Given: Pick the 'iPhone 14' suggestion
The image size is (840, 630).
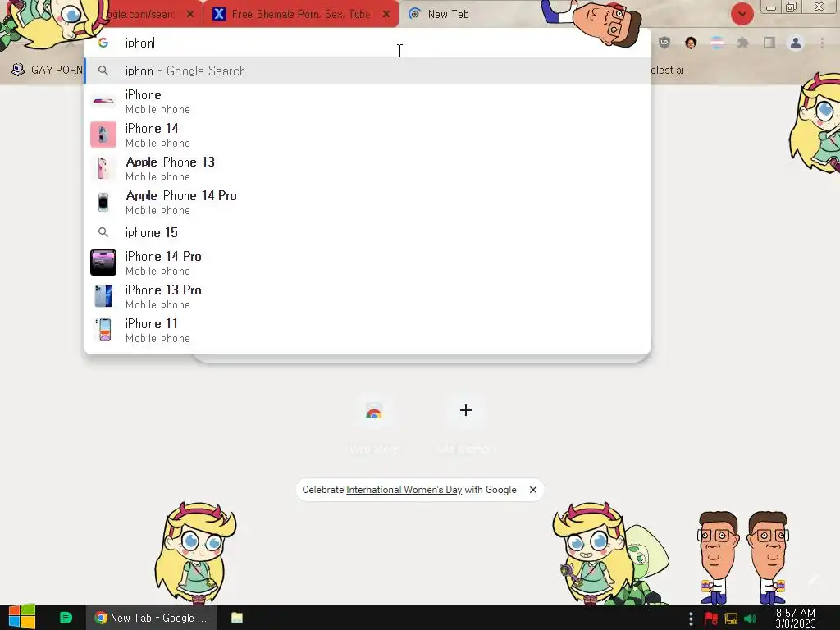Looking at the screenshot, I should pos(367,135).
